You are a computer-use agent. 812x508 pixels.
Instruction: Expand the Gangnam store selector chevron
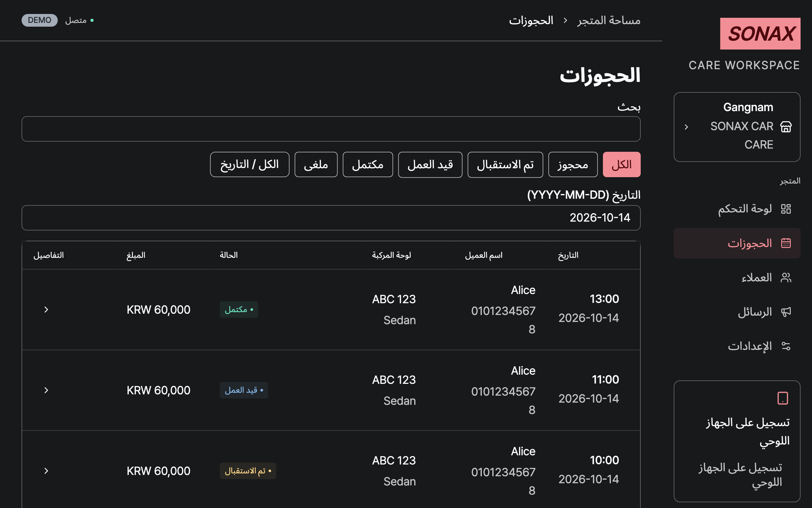coord(686,127)
